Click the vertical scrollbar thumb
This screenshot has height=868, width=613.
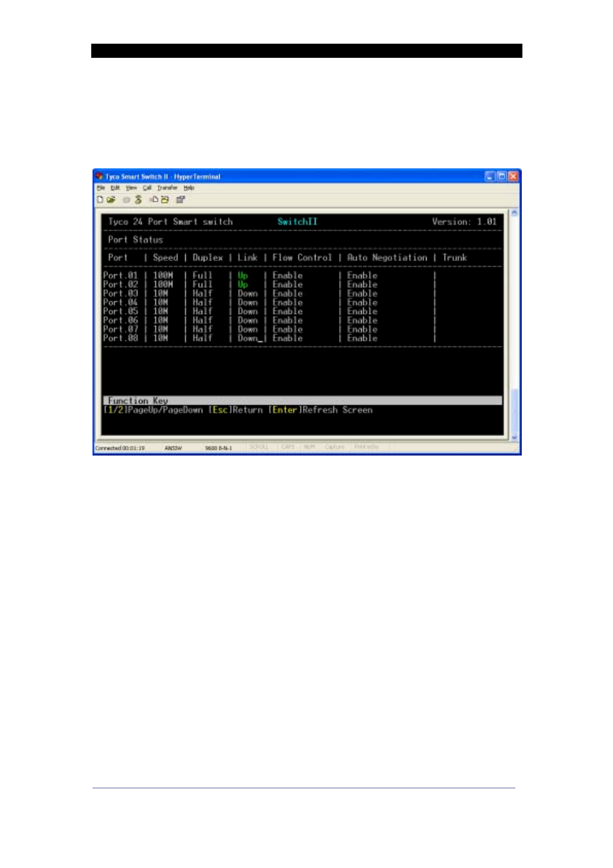[514, 410]
